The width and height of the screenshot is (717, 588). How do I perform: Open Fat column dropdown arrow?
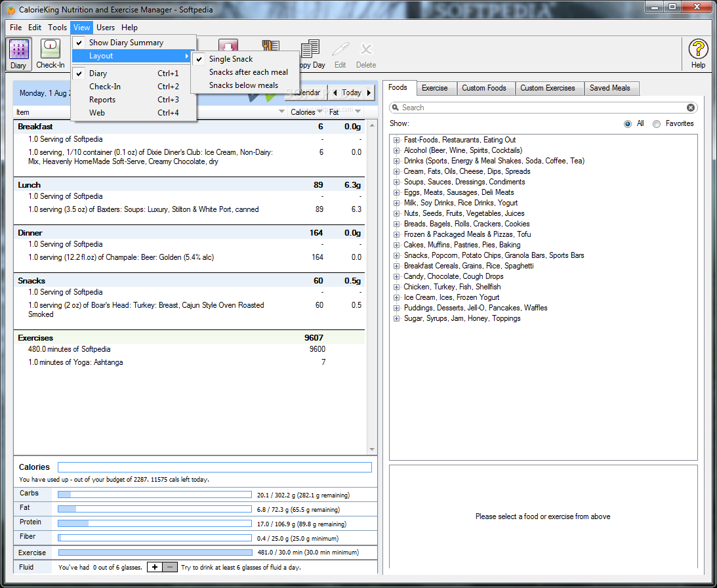coord(358,112)
